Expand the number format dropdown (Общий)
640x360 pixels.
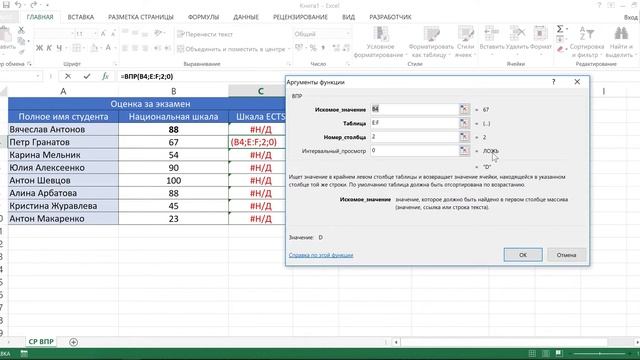pos(348,34)
